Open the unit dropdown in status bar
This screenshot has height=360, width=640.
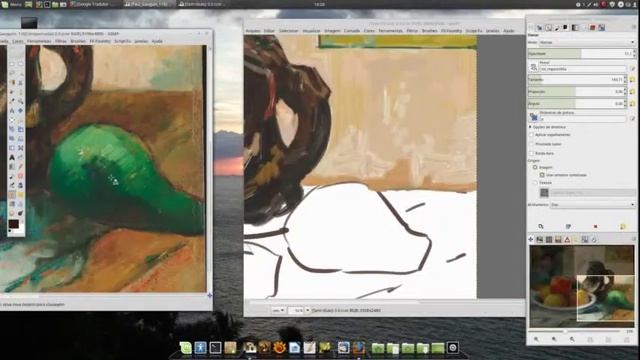tap(279, 310)
